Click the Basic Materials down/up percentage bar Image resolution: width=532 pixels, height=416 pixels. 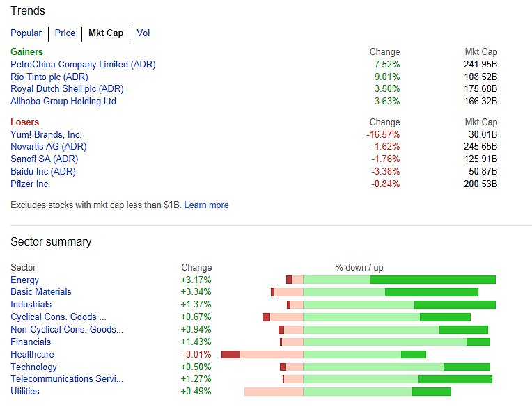pos(375,292)
